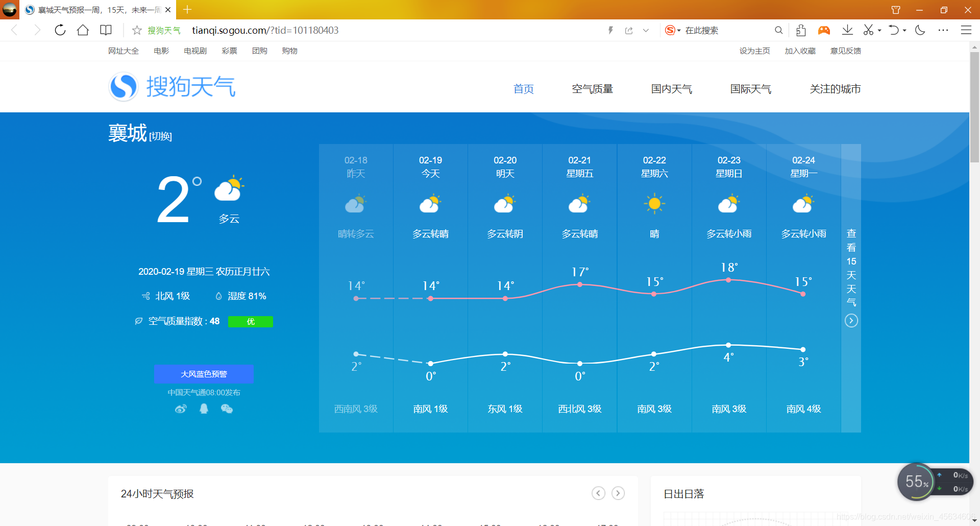Click the 02-19 今天 forecast column
The width and height of the screenshot is (980, 526).
(430, 288)
